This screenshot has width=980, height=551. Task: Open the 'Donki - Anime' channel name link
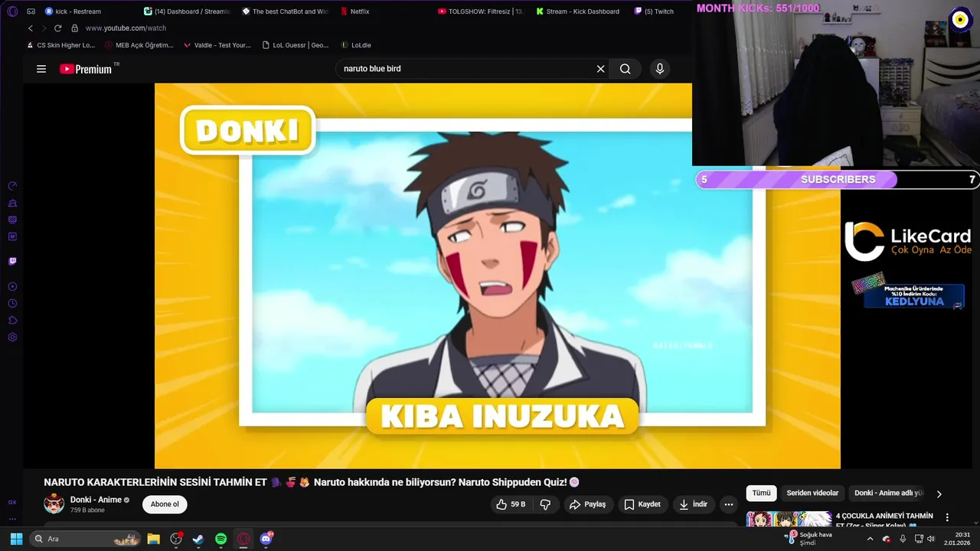pos(96,500)
